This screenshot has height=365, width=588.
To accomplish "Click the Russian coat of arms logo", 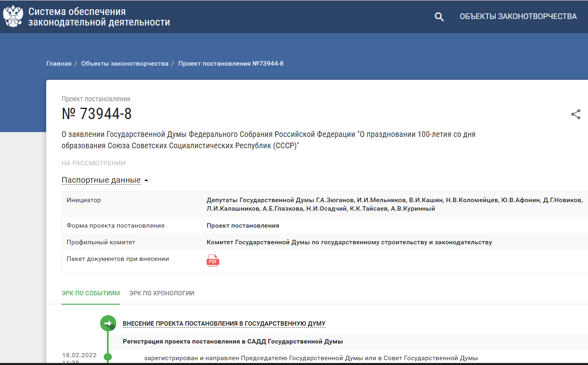I will click(13, 16).
